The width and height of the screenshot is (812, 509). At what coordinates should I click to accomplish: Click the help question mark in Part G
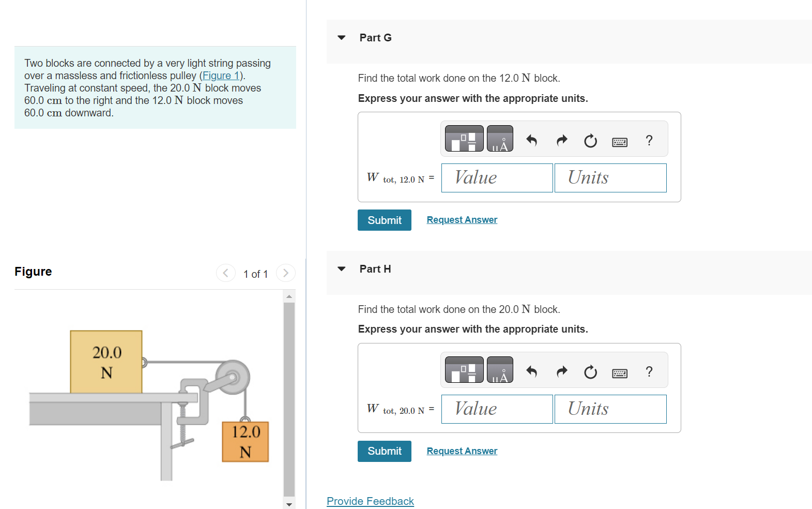click(649, 140)
